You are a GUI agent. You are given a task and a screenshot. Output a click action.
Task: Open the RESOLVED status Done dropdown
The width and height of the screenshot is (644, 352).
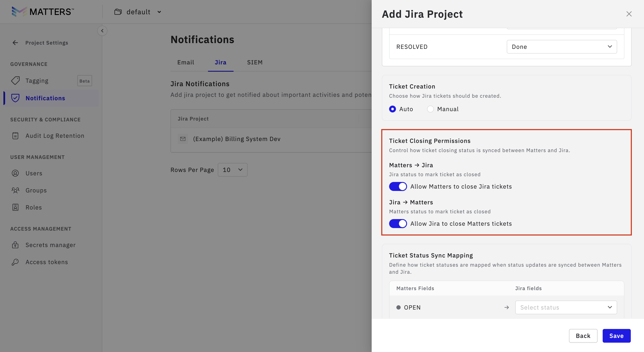pyautogui.click(x=562, y=47)
